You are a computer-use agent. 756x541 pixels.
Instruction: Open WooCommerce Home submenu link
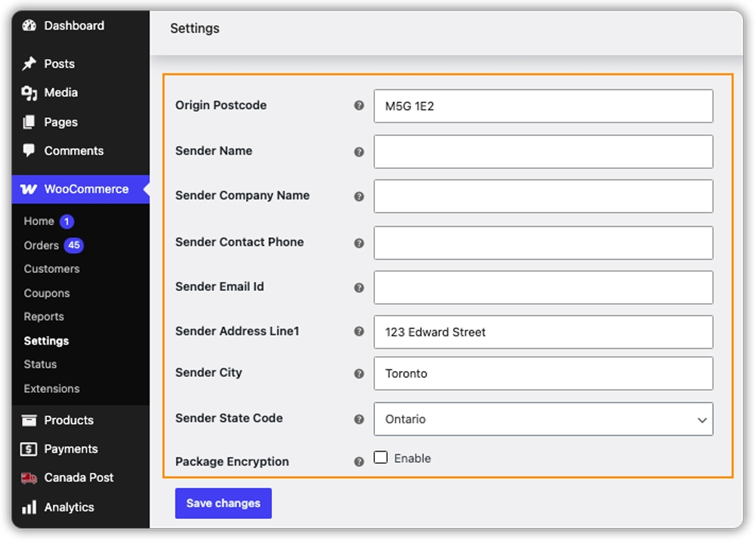39,221
